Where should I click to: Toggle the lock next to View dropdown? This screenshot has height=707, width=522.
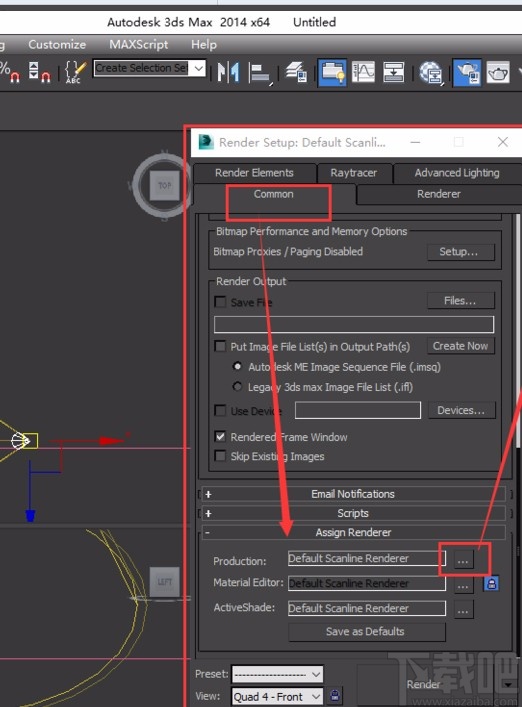pos(334,695)
